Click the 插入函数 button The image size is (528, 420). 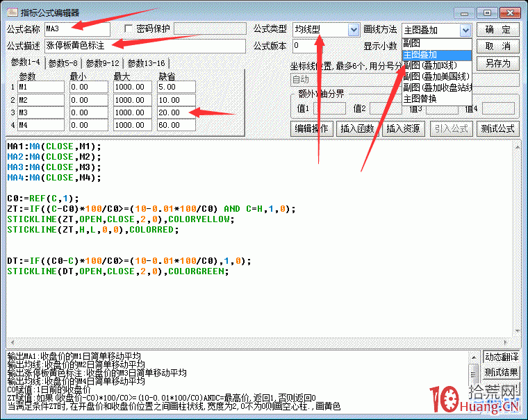(x=357, y=128)
